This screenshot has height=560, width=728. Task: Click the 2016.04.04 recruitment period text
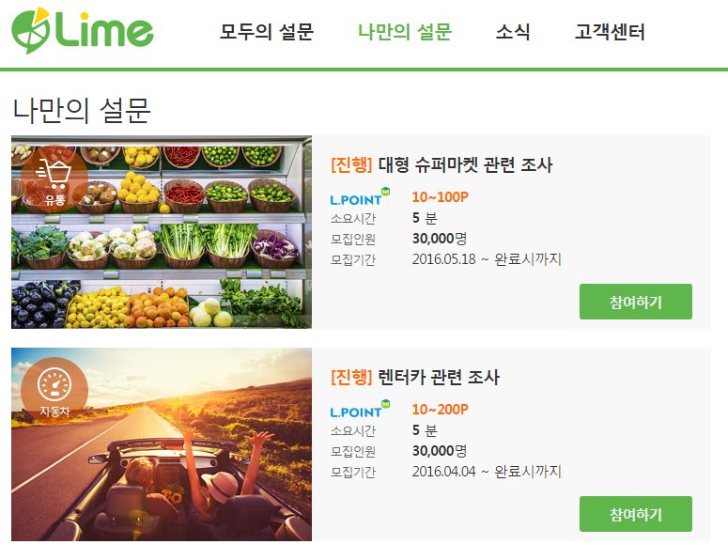coord(487,472)
